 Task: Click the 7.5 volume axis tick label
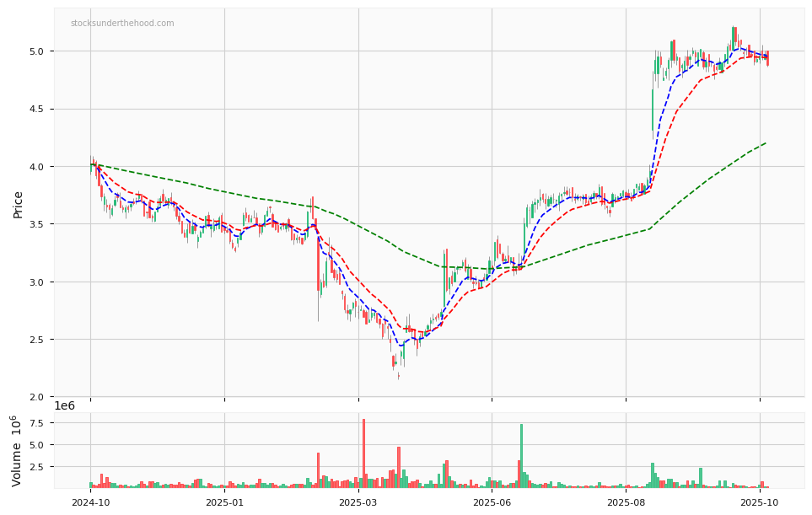(38, 423)
